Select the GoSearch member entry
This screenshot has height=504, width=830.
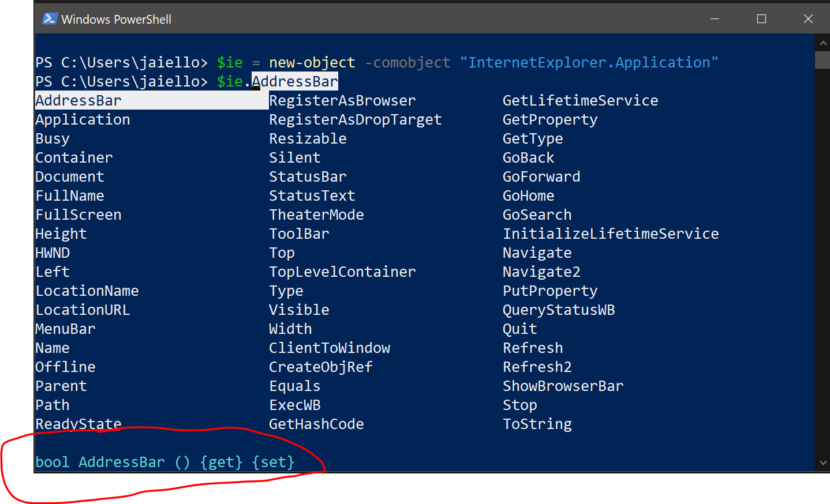[536, 214]
